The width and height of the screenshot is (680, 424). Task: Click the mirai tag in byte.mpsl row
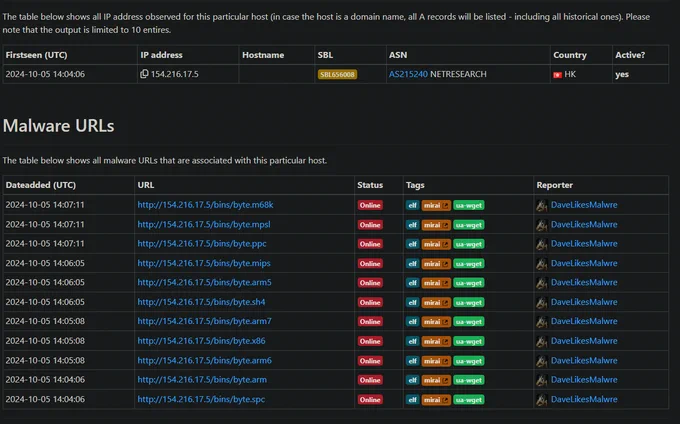[x=436, y=225]
